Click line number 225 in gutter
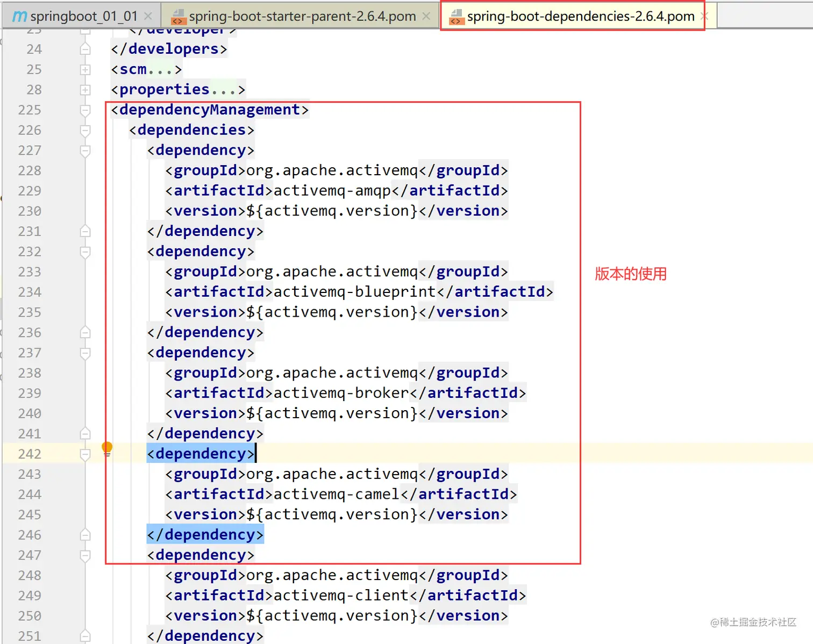813x644 pixels. [x=30, y=110]
